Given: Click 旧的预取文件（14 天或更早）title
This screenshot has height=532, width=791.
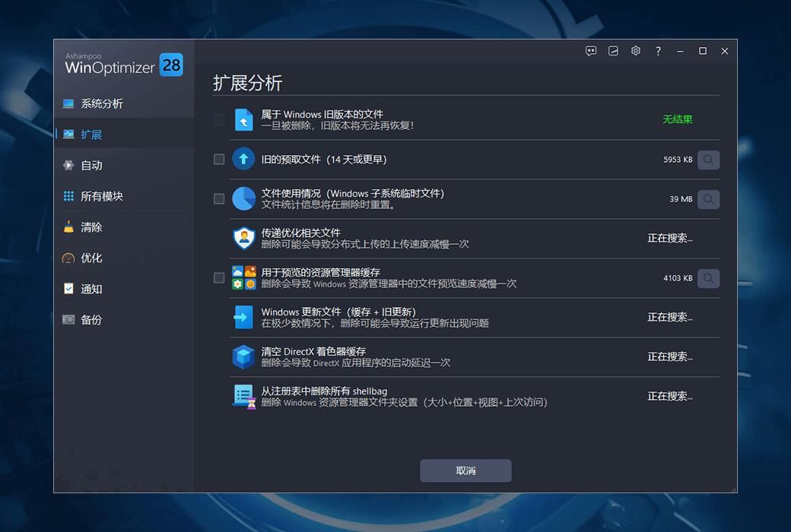Looking at the screenshot, I should click(x=324, y=160).
